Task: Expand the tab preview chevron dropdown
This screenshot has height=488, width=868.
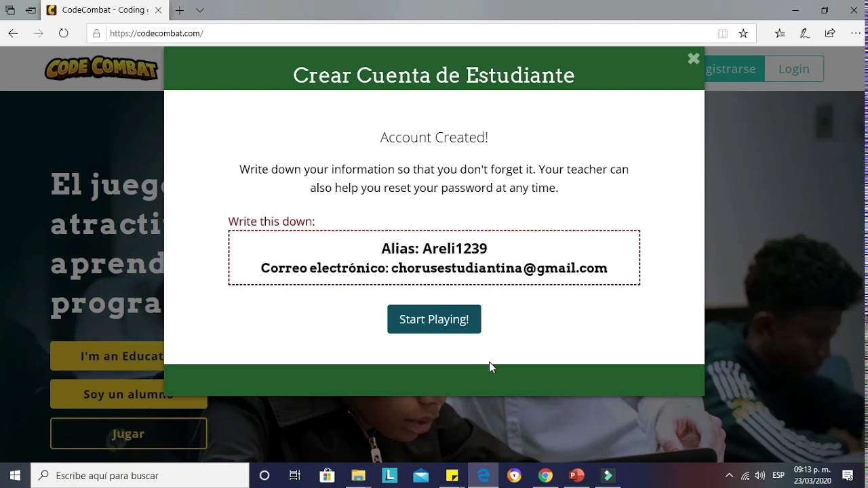Action: coord(200,10)
